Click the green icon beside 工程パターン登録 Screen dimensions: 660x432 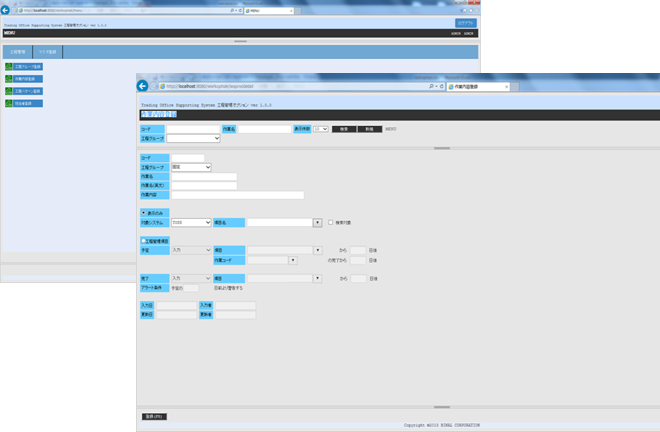[9, 91]
